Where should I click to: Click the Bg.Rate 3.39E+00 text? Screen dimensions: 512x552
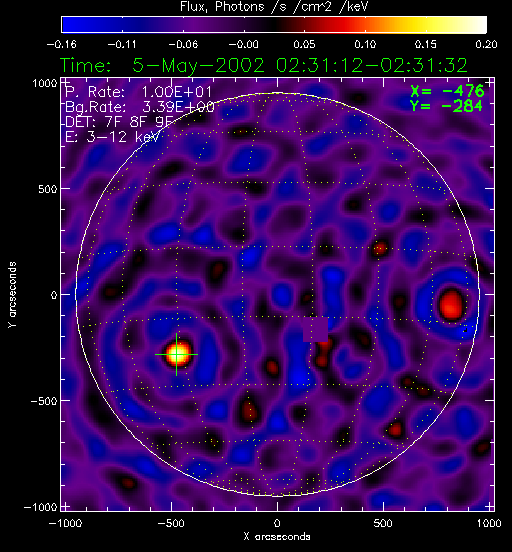140,107
